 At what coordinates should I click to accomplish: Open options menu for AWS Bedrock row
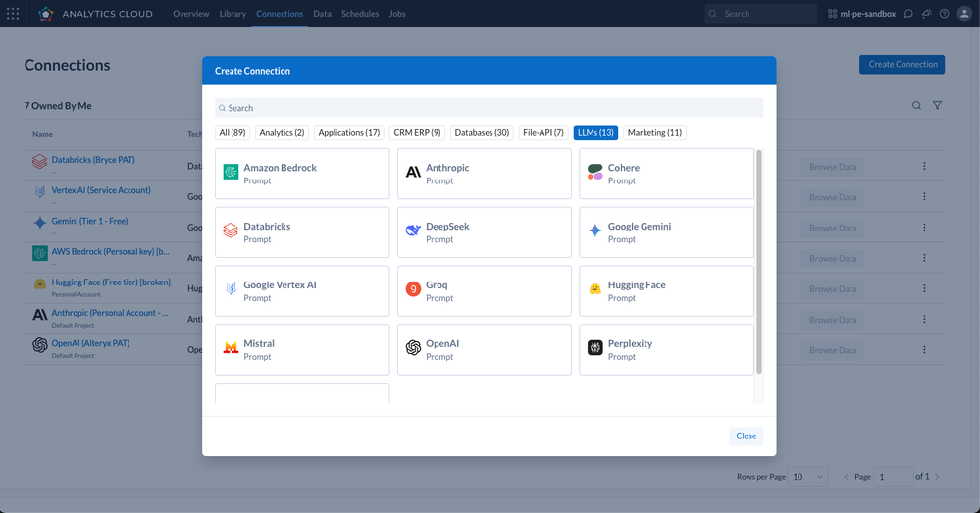pyautogui.click(x=924, y=258)
